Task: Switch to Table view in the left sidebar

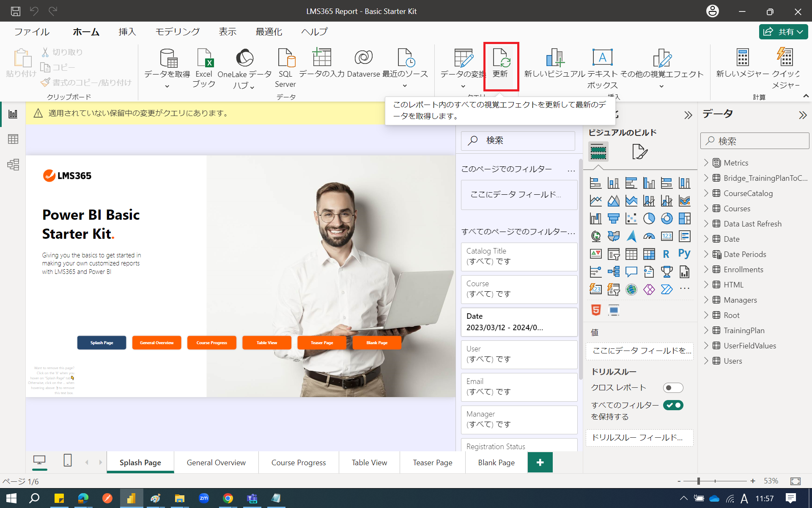Action: 13,139
